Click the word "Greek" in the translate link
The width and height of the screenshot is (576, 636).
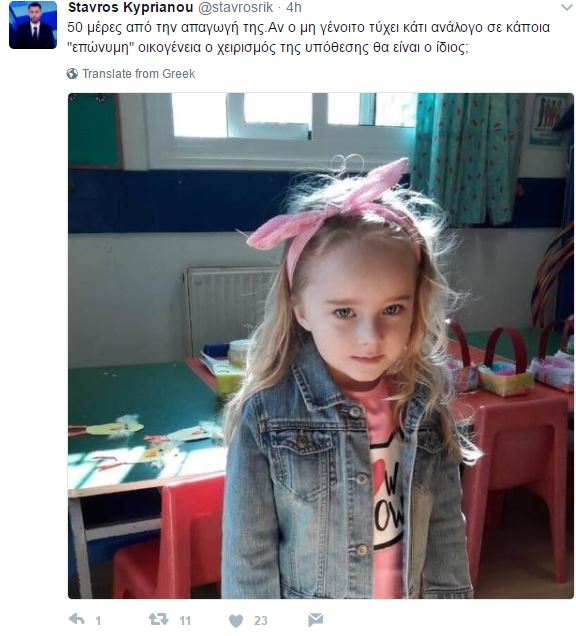[178, 74]
